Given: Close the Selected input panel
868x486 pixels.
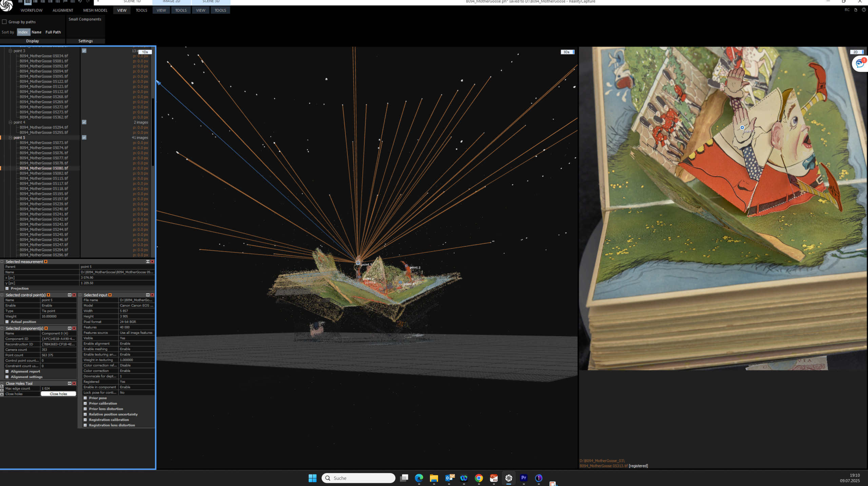Looking at the screenshot, I should pos(152,295).
